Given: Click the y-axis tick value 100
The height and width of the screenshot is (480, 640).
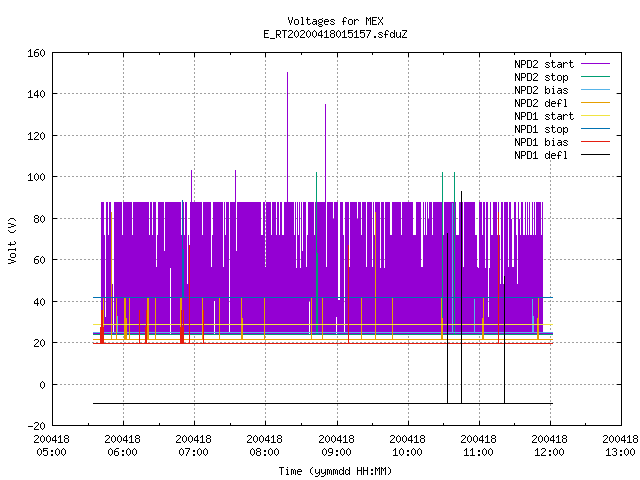Looking at the screenshot, I should 36,177.
